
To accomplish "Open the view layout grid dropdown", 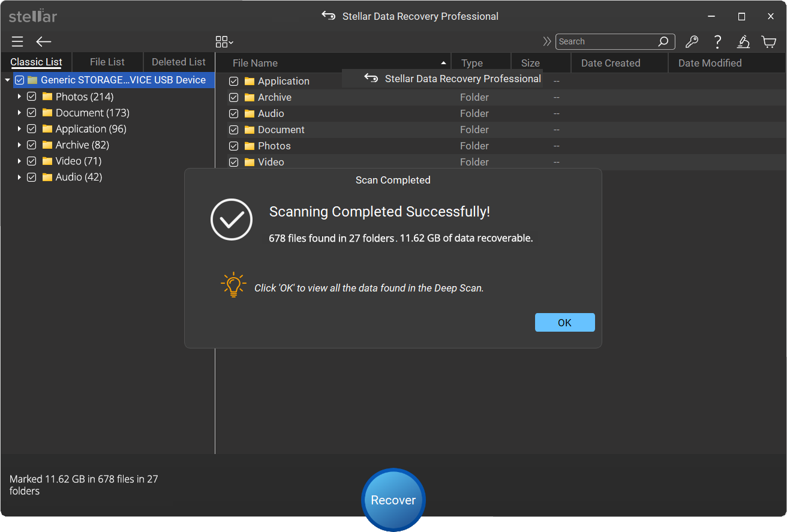I will click(224, 41).
